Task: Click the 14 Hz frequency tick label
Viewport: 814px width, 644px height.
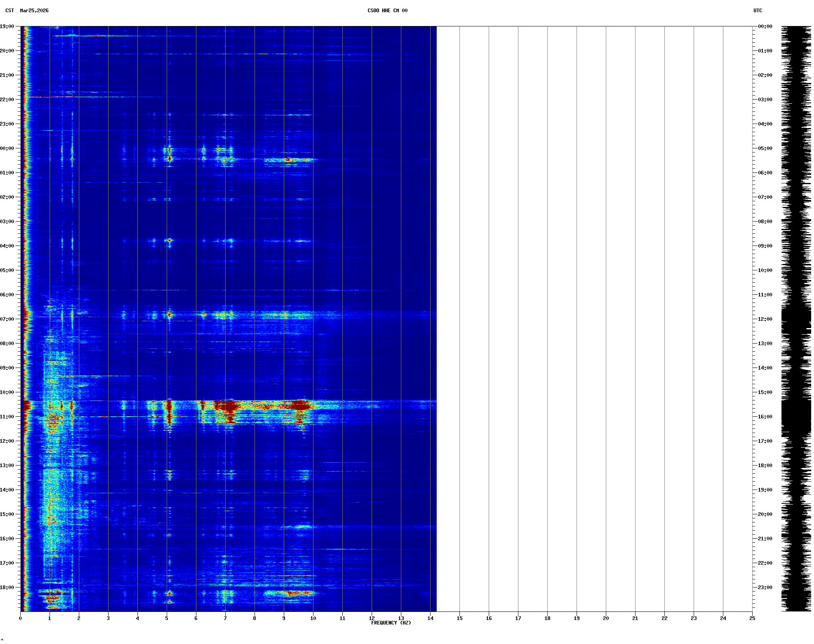Action: [x=430, y=618]
